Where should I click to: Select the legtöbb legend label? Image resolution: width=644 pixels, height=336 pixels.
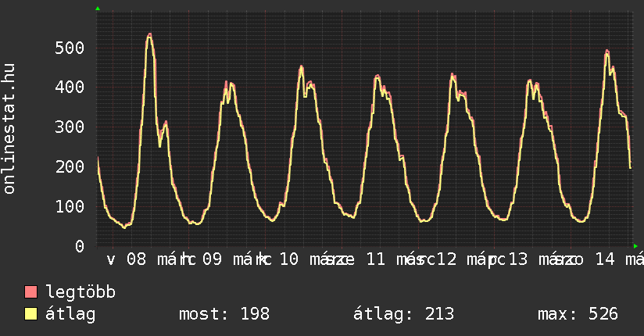80,292
